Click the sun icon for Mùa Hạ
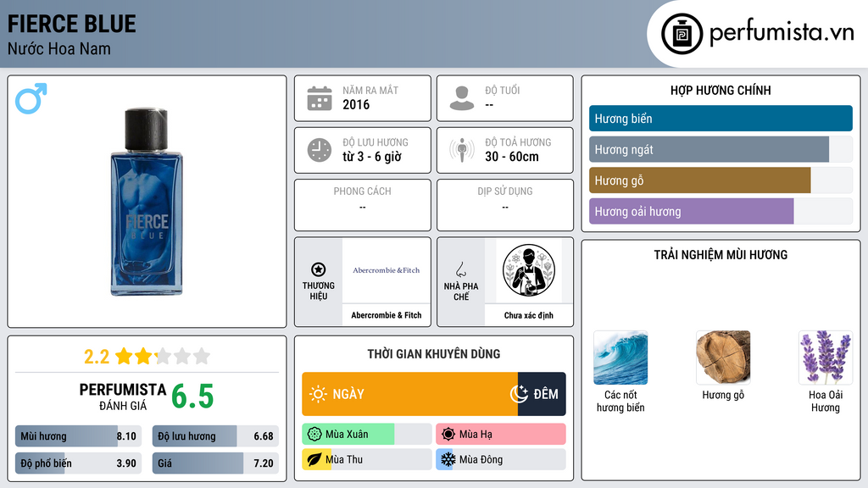Viewport: 868px width, 488px height. coord(448,434)
